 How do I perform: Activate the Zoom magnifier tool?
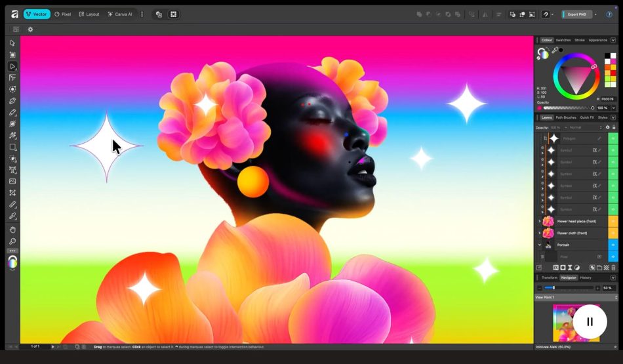pos(12,241)
